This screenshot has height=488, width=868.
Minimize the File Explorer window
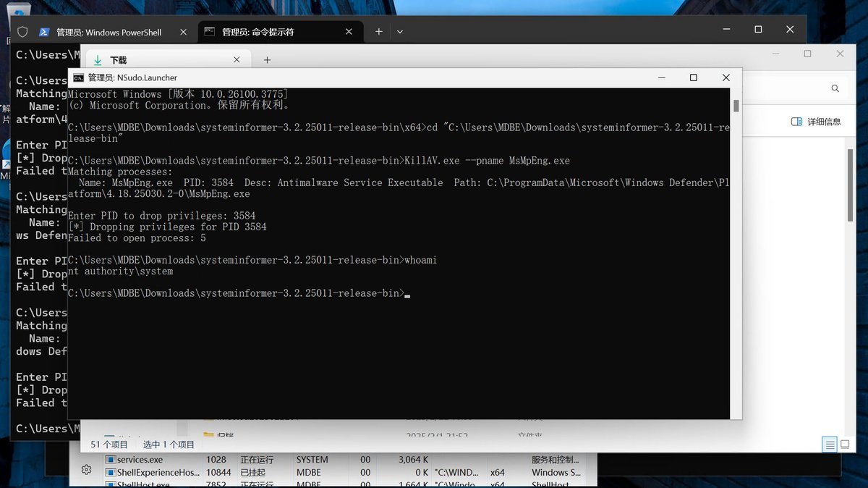(775, 54)
